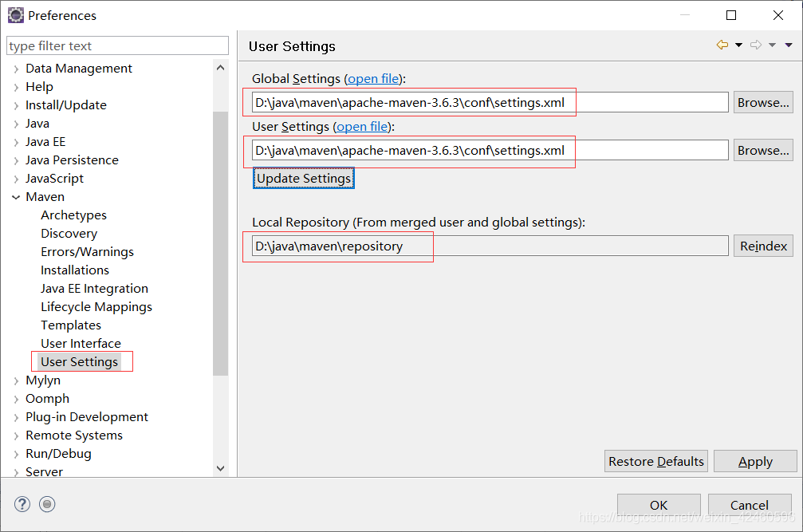The height and width of the screenshot is (532, 803).
Task: Open the view menu triangle at top right
Action: coord(789,45)
